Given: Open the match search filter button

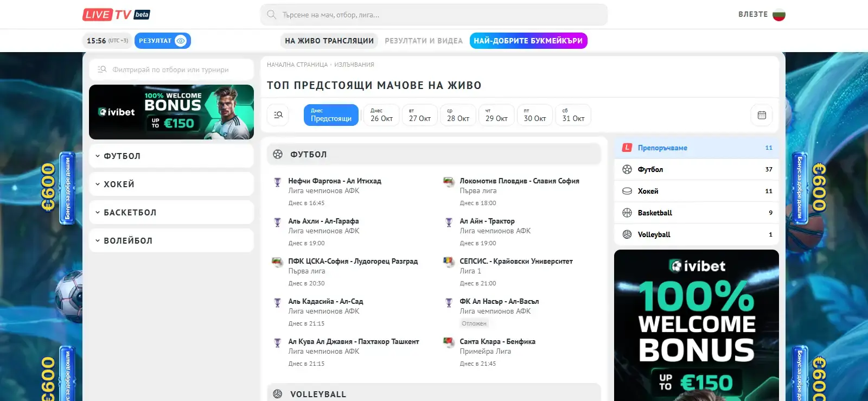Looking at the screenshot, I should [x=278, y=115].
